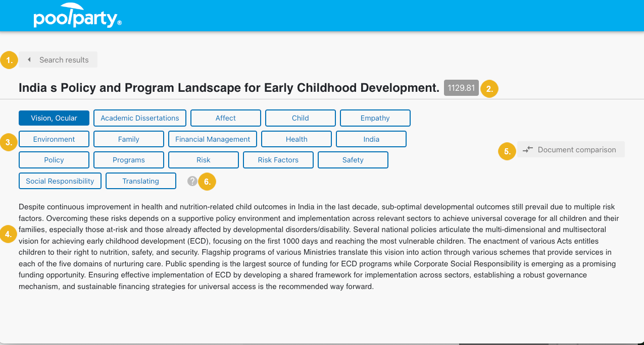644x345 pixels.
Task: Select the Risk Factors tag
Action: tap(278, 160)
